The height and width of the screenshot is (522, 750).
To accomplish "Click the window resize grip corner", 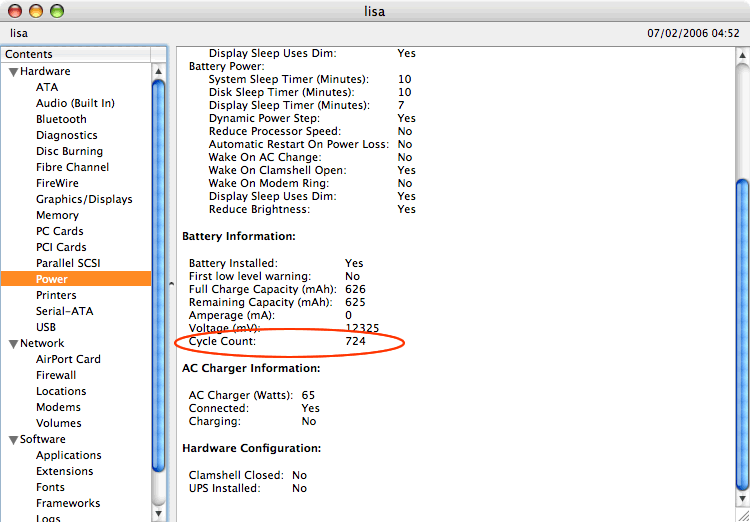I will [743, 515].
